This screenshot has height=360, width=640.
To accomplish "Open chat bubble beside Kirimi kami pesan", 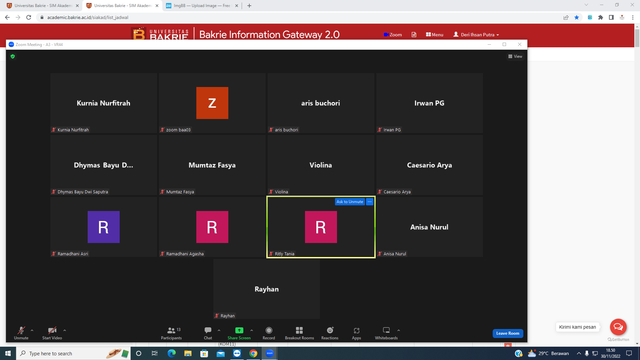I will click(618, 327).
